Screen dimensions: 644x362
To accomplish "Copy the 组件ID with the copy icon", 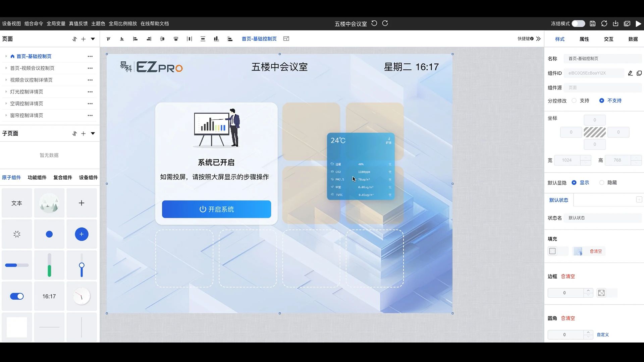I will 639,73.
